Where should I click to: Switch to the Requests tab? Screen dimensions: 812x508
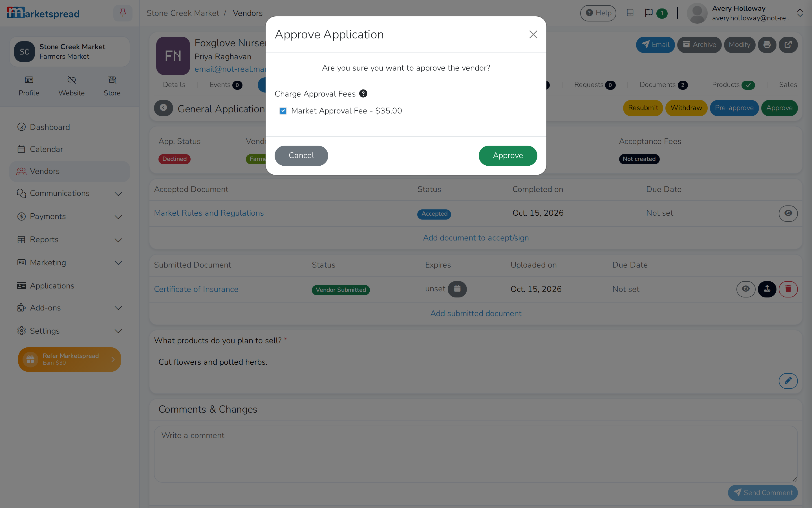pos(595,85)
